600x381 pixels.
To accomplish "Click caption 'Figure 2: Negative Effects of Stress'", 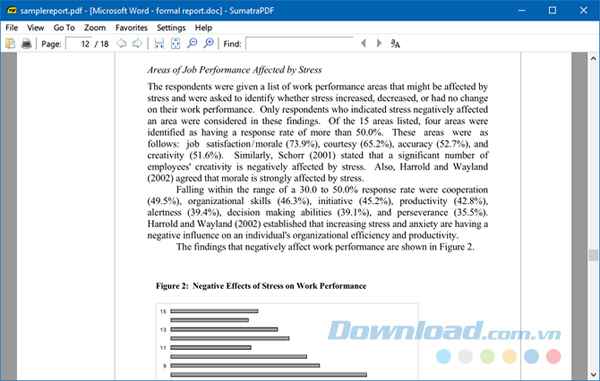I will point(261,286).
